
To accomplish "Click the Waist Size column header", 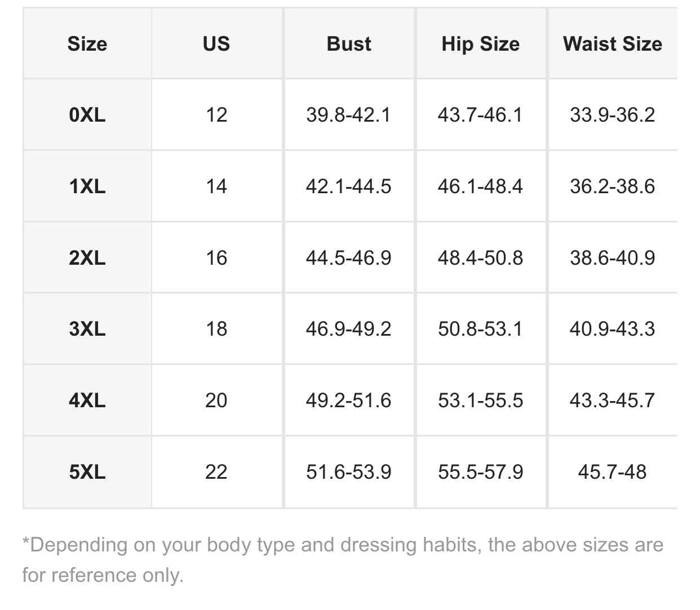I will pos(613,44).
